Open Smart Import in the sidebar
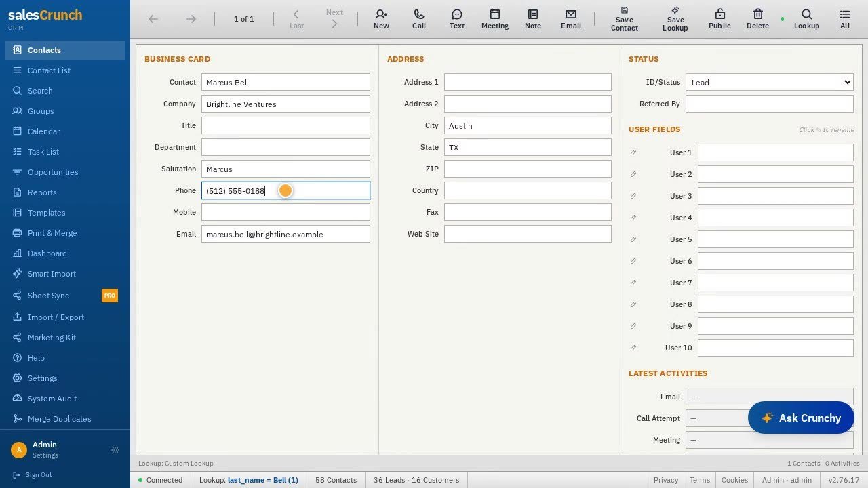 65,274
